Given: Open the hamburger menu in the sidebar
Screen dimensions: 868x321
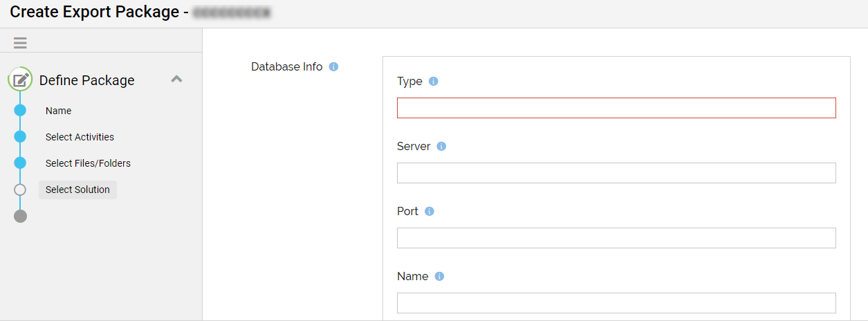Looking at the screenshot, I should click(20, 43).
